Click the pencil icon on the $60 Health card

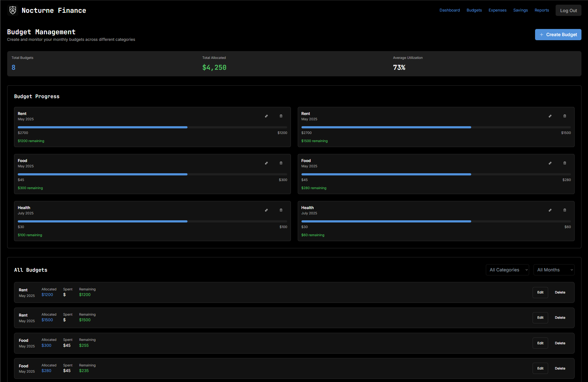[550, 210]
